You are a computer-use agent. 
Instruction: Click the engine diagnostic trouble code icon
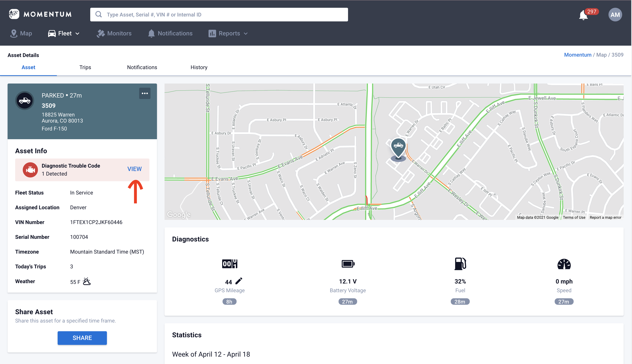coord(30,170)
